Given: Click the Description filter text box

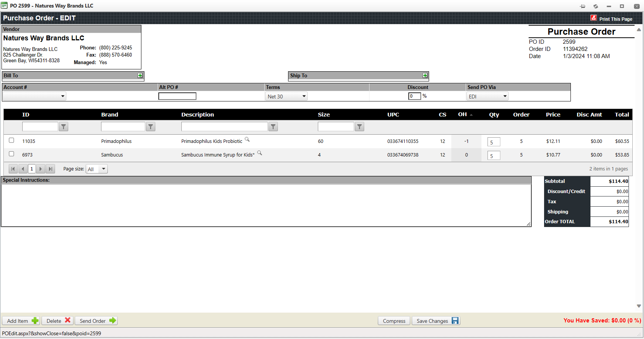Looking at the screenshot, I should [x=224, y=127].
